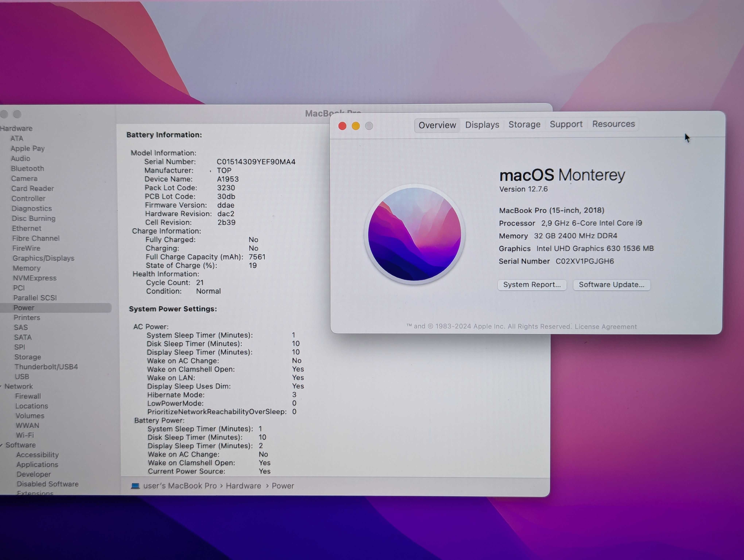Open the Support tab
The width and height of the screenshot is (744, 560).
click(566, 124)
